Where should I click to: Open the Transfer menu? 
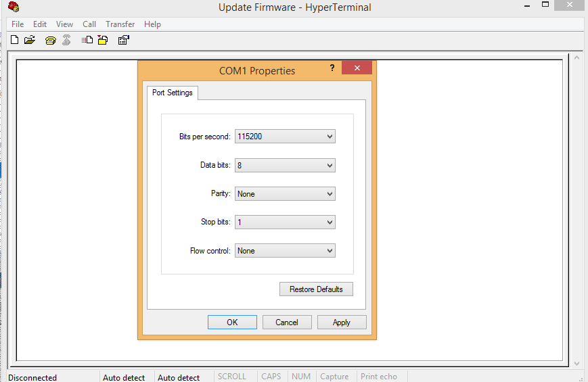120,24
